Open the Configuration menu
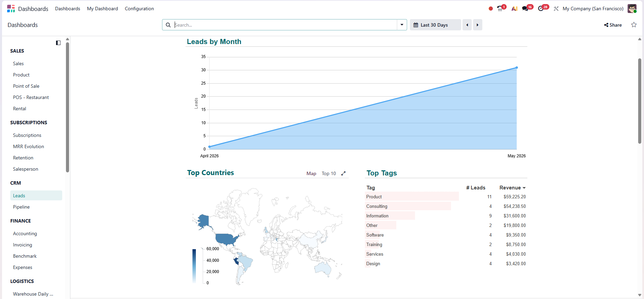Screen dimensions: 644x299 click(x=139, y=9)
